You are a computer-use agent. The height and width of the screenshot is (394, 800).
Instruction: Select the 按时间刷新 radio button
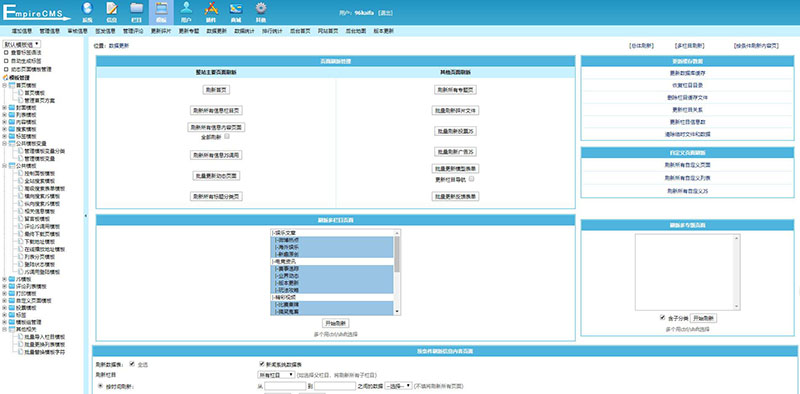tap(100, 386)
